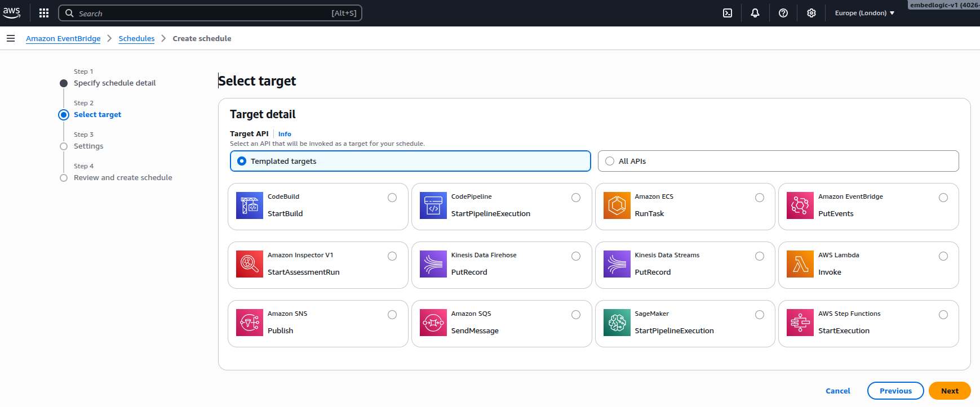Go to Step 1 Specify schedule detail

click(114, 83)
